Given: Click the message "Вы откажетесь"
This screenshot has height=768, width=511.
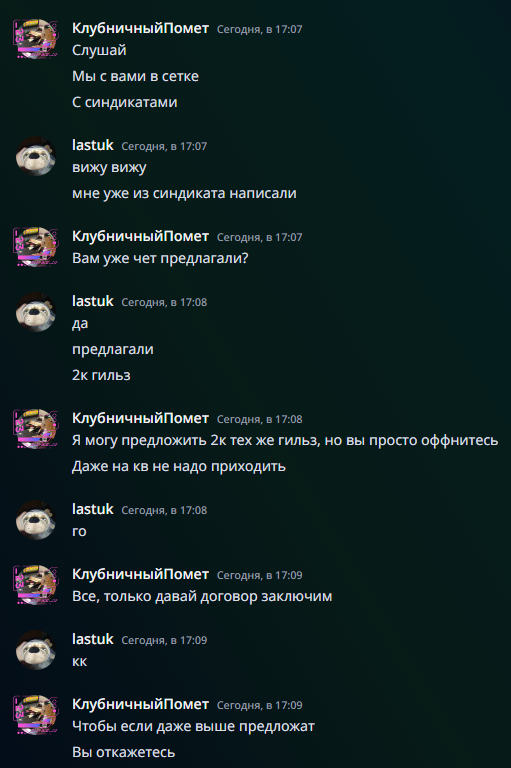Looking at the screenshot, I should [x=123, y=752].
